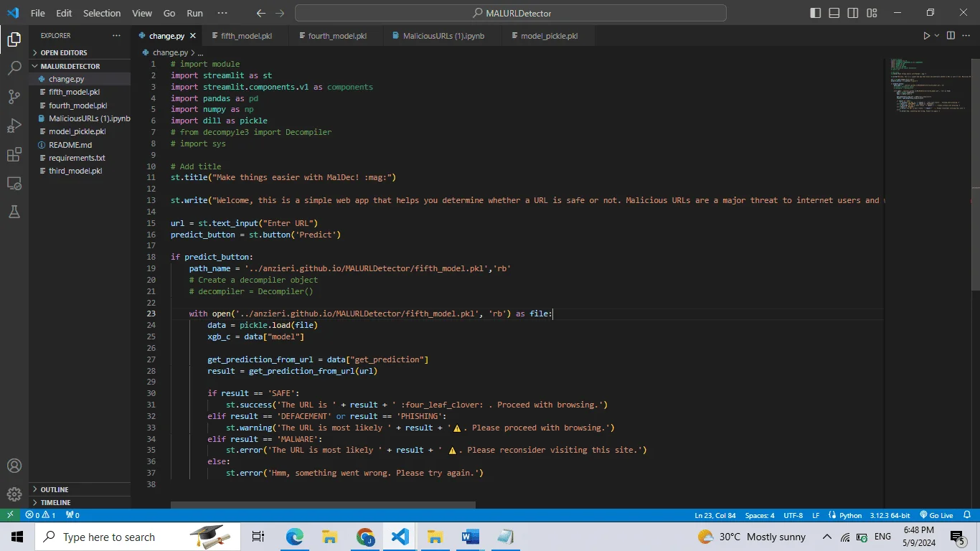This screenshot has width=980, height=551.
Task: Change file encoding UTF-8
Action: [x=793, y=515]
